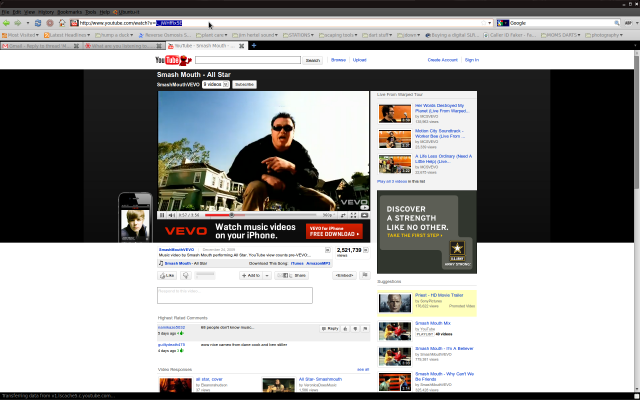Click the YouTube favicon in address bar
This screenshot has height=400, width=640.
coord(74,23)
